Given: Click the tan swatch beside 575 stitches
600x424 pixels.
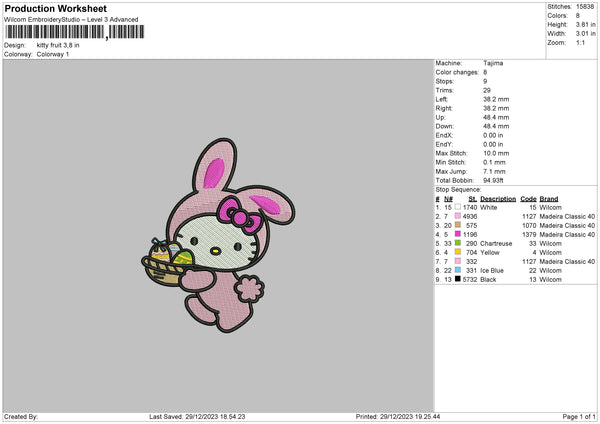Looking at the screenshot, I should pyautogui.click(x=458, y=225).
